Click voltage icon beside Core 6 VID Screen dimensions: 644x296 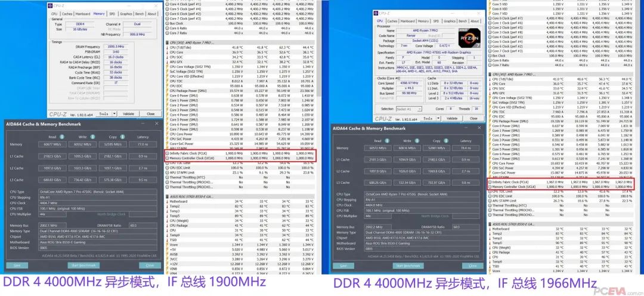point(490,8)
